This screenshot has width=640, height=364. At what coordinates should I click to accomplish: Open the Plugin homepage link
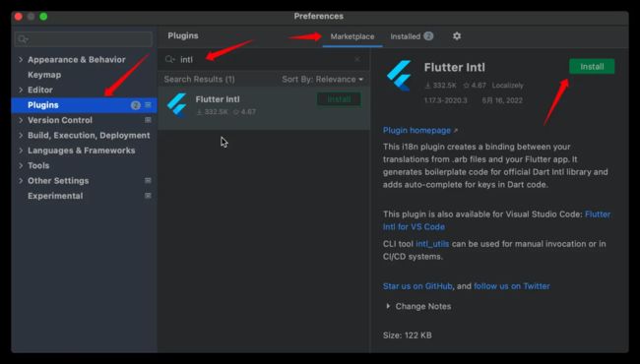(x=416, y=131)
